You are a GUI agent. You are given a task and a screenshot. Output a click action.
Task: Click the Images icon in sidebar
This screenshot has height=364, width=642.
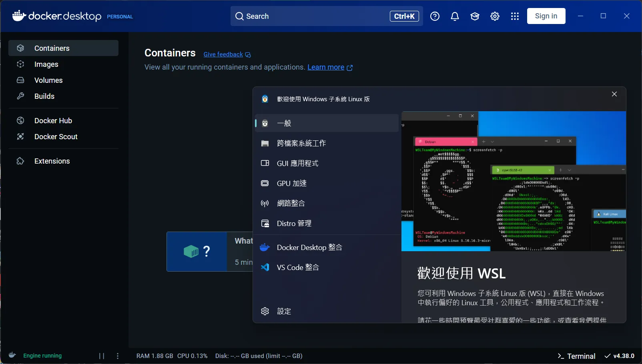coord(20,64)
